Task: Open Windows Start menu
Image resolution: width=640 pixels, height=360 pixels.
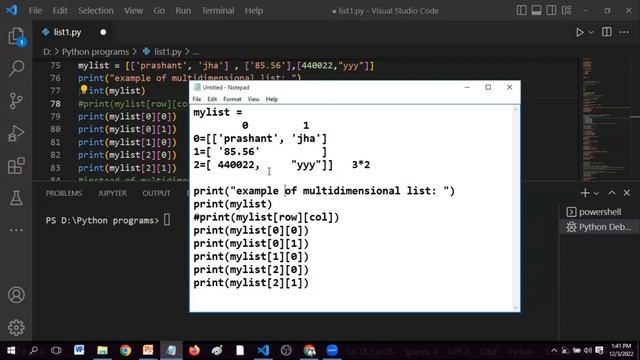Action: point(11,350)
